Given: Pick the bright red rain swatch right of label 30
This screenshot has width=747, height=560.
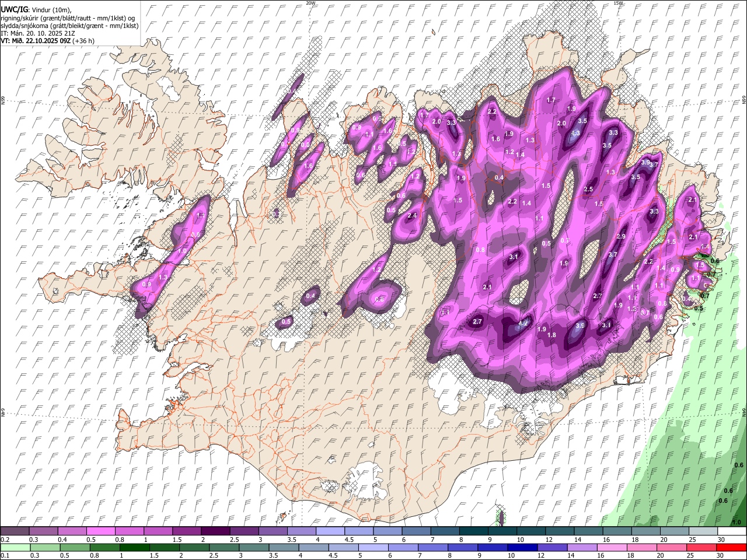Looking at the screenshot, I should [731, 548].
